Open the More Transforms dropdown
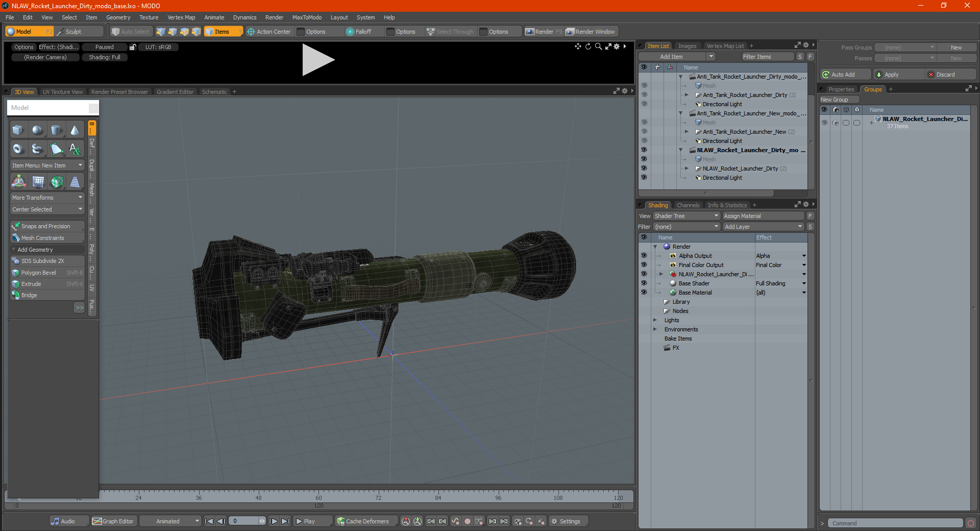Image resolution: width=980 pixels, height=531 pixels. pyautogui.click(x=47, y=198)
